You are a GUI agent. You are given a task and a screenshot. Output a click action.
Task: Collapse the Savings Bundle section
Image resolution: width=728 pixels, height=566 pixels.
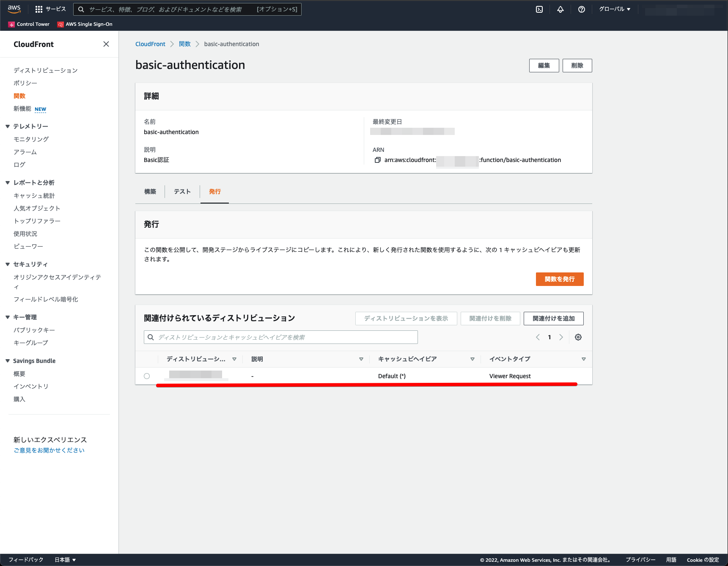[x=8, y=361]
